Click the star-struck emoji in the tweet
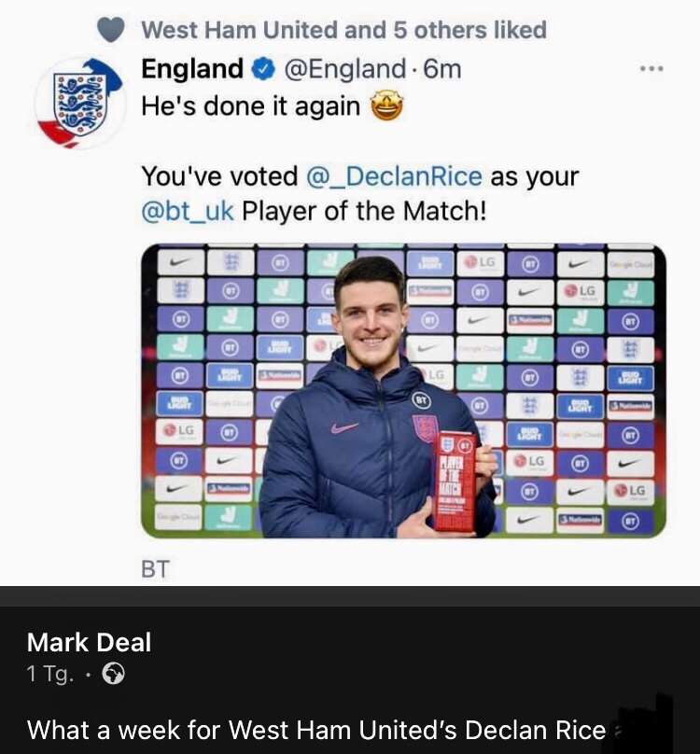This screenshot has width=700, height=754. [386, 106]
